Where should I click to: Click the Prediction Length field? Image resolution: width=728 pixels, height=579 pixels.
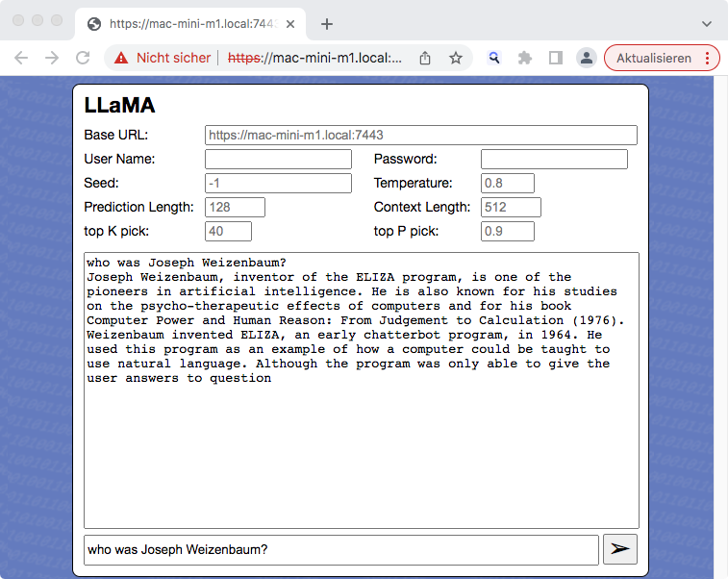tap(235, 207)
